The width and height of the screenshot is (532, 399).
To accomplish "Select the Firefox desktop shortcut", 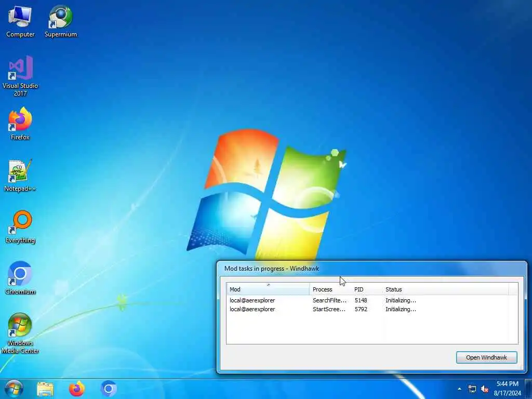I will point(20,124).
